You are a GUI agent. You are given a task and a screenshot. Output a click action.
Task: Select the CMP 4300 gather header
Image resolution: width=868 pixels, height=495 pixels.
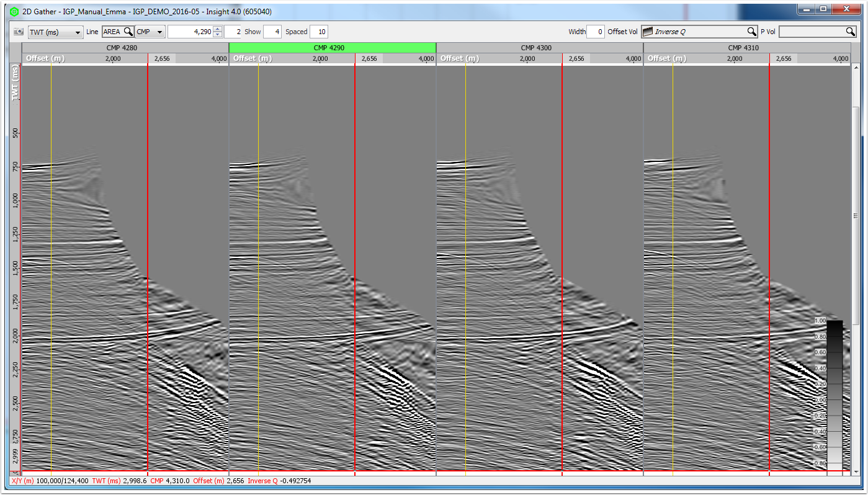539,48
